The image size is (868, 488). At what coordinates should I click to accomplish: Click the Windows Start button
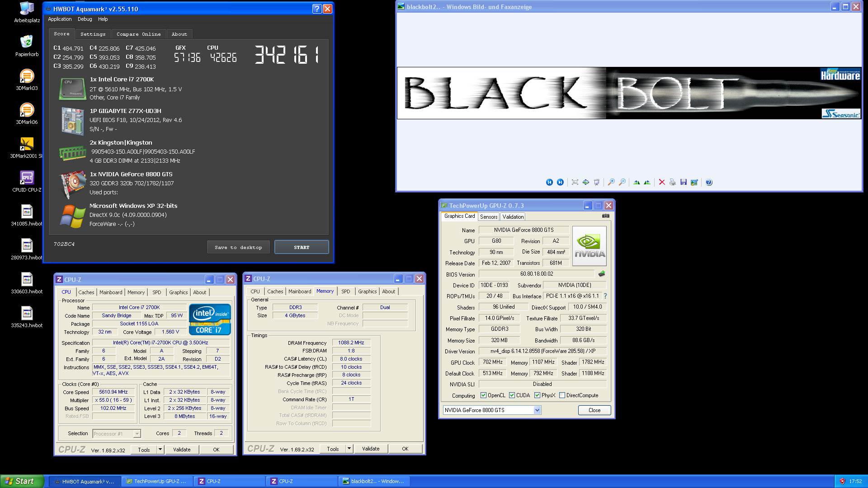pyautogui.click(x=22, y=481)
